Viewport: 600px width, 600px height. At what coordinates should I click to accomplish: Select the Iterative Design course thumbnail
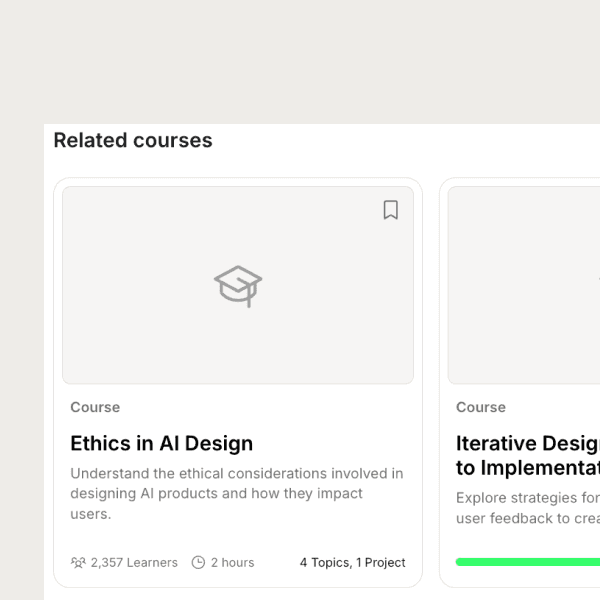(x=525, y=285)
